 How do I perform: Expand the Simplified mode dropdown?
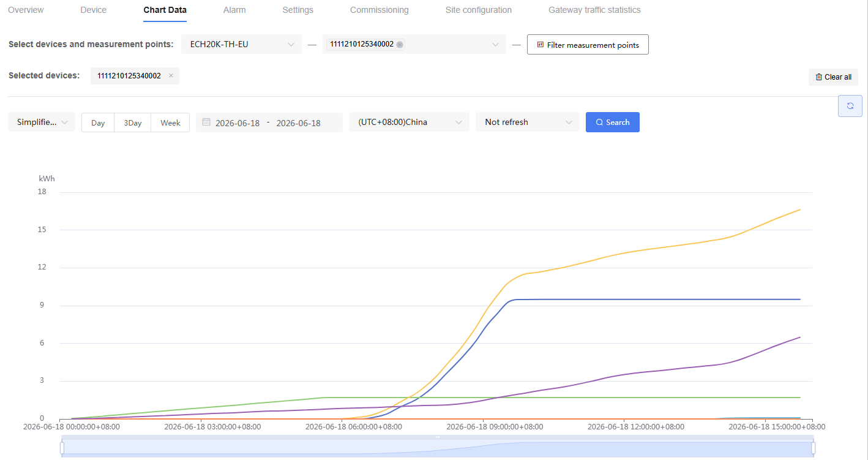42,122
